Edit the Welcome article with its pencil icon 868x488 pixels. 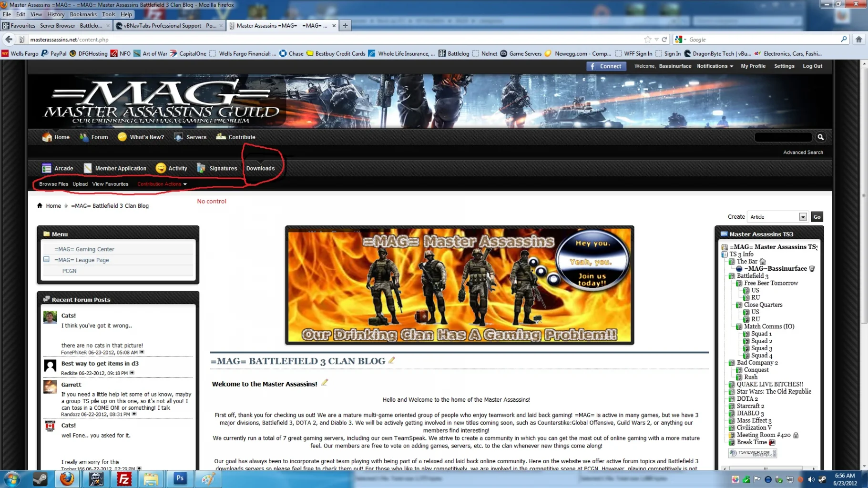click(325, 382)
